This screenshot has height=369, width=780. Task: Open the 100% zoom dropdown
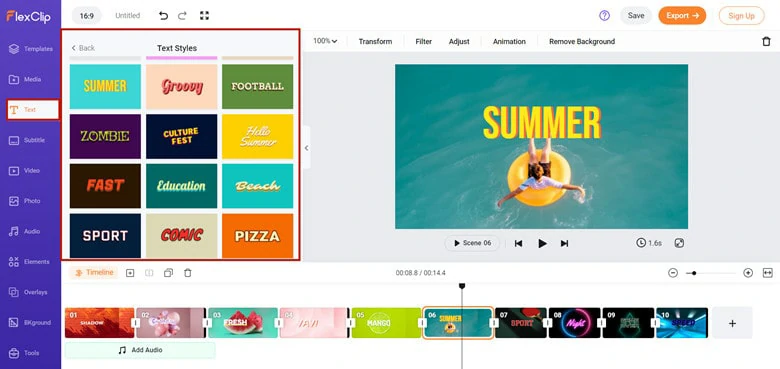325,41
